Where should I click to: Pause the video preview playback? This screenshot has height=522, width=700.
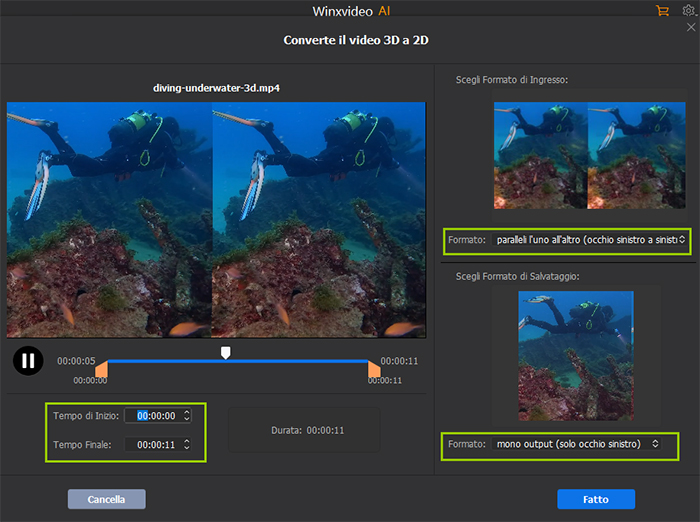pyautogui.click(x=28, y=360)
